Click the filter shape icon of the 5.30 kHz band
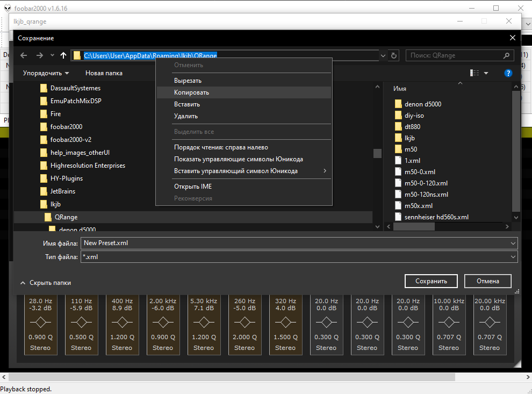The width and height of the screenshot is (532, 394). point(204,323)
